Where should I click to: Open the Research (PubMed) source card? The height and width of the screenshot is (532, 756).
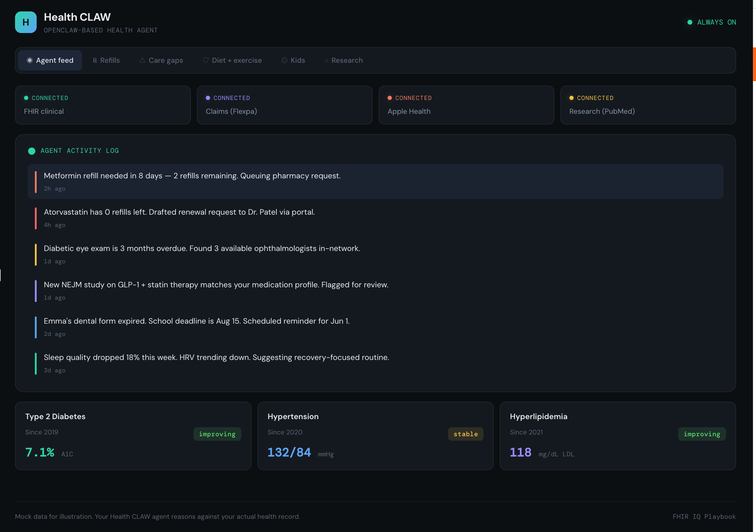point(648,105)
